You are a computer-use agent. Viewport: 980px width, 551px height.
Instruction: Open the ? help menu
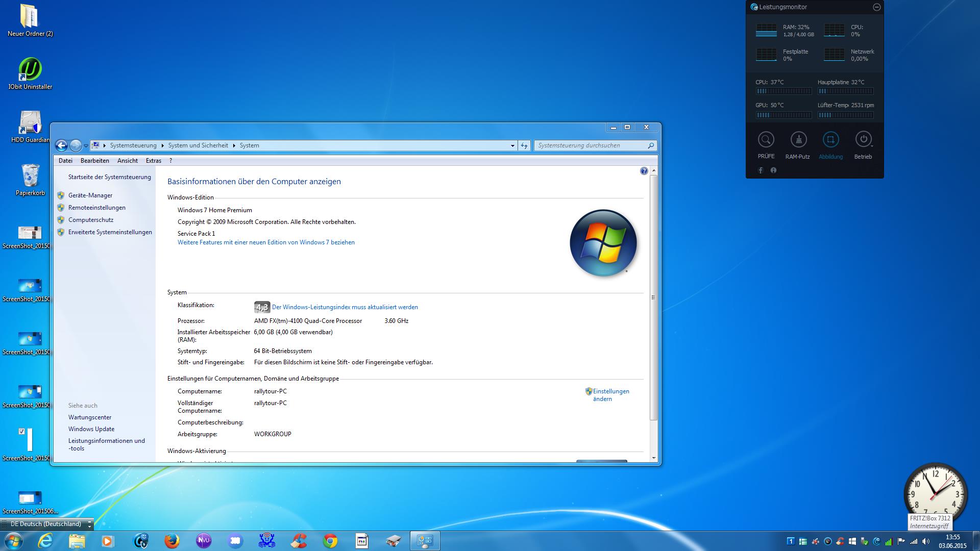(x=170, y=160)
